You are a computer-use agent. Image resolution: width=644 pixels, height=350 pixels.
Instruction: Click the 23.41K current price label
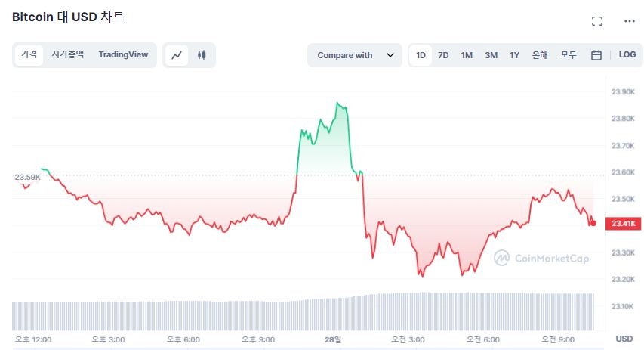click(625, 224)
